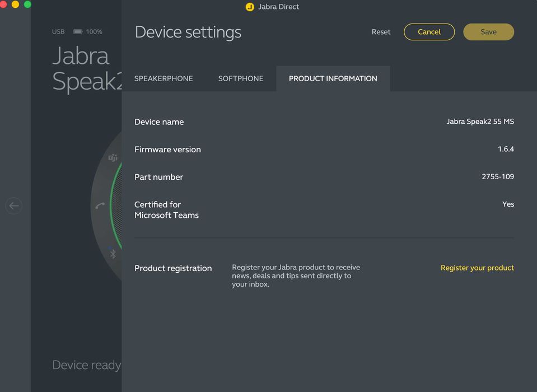Click the call handset icon on the speakerphone

click(100, 206)
